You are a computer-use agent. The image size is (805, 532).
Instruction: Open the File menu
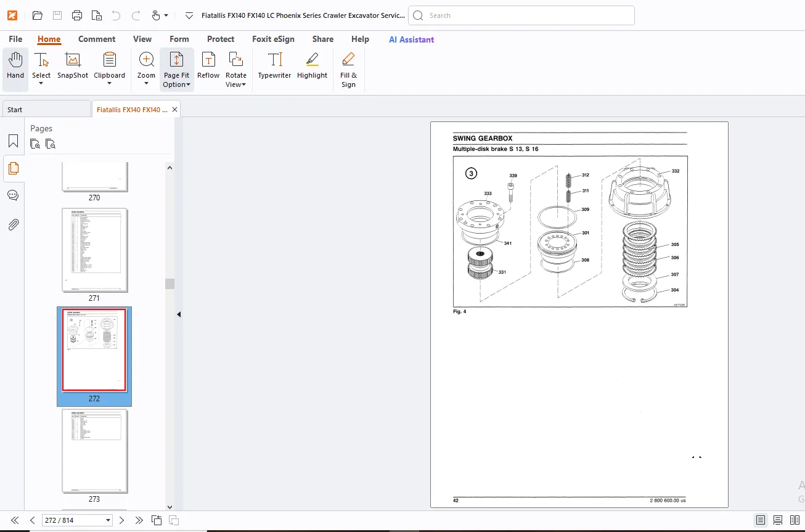pos(15,39)
